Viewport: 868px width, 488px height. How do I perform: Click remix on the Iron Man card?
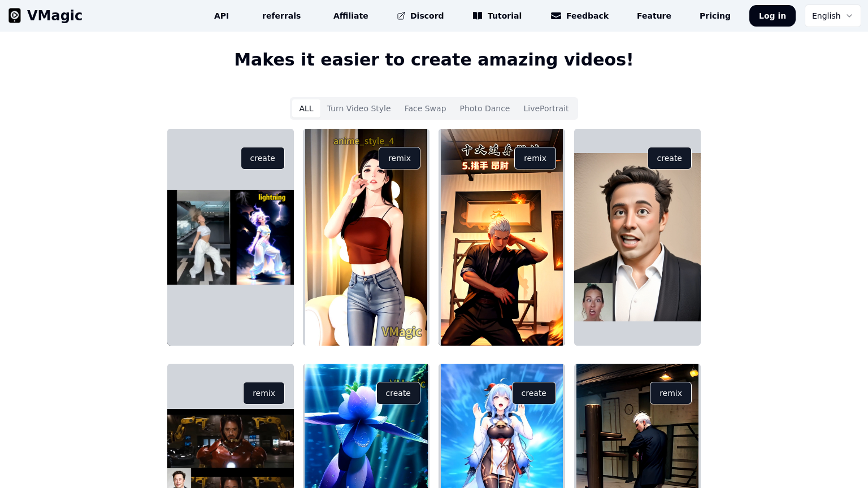click(264, 393)
